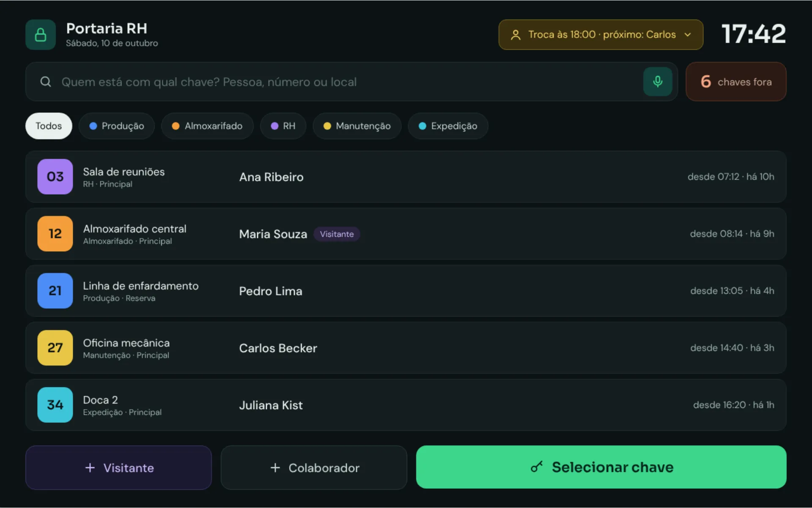Image resolution: width=812 pixels, height=508 pixels.
Task: Click holder name Carlos Becker
Action: click(x=278, y=348)
